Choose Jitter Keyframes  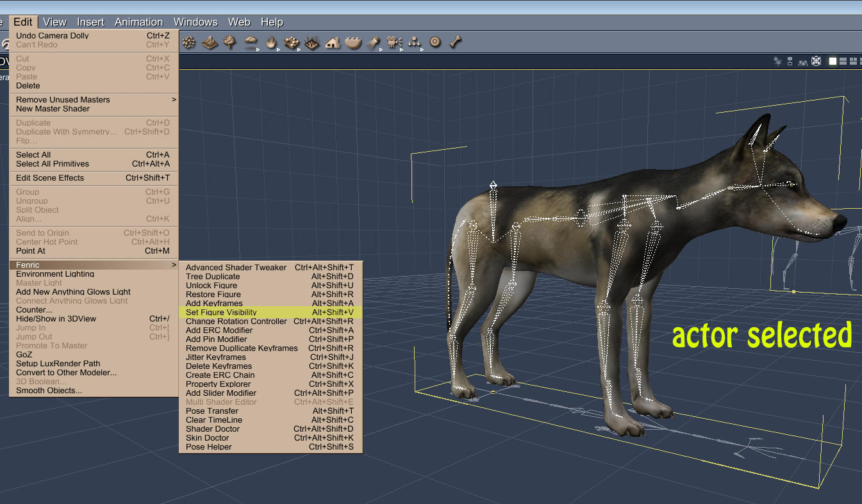(271, 357)
